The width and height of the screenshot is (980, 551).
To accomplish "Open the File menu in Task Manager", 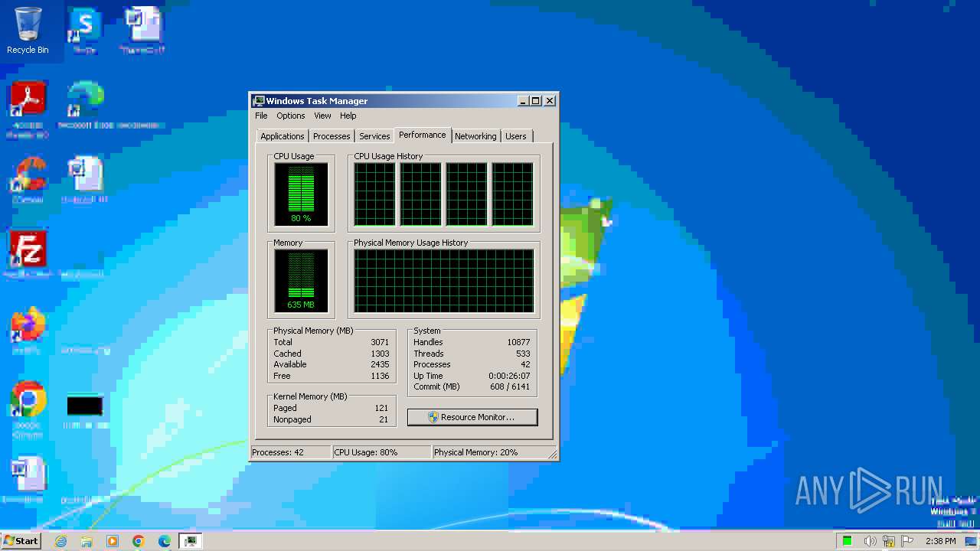I will (261, 116).
